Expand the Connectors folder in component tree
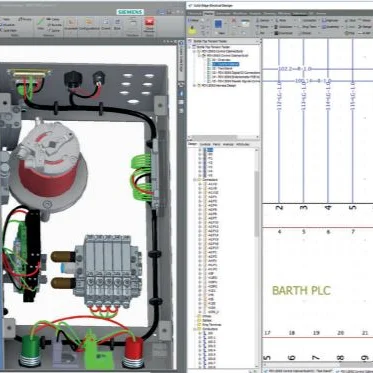Image resolution: width=373 pixels, height=373 pixels. pos(195,180)
